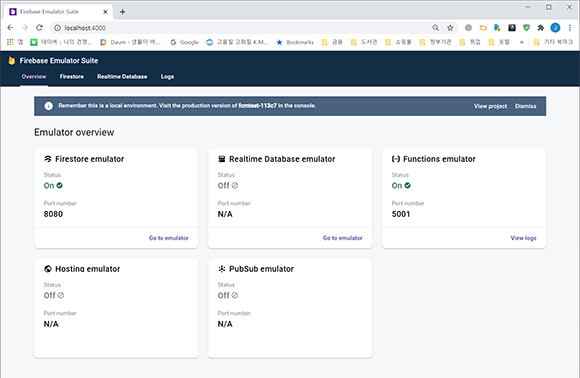Open the browser extensions puzzle icon
This screenshot has height=378, width=580.
(x=540, y=28)
